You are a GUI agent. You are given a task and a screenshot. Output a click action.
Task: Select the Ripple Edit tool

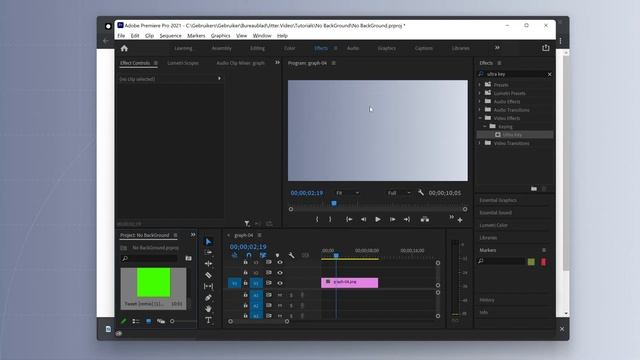pyautogui.click(x=208, y=264)
